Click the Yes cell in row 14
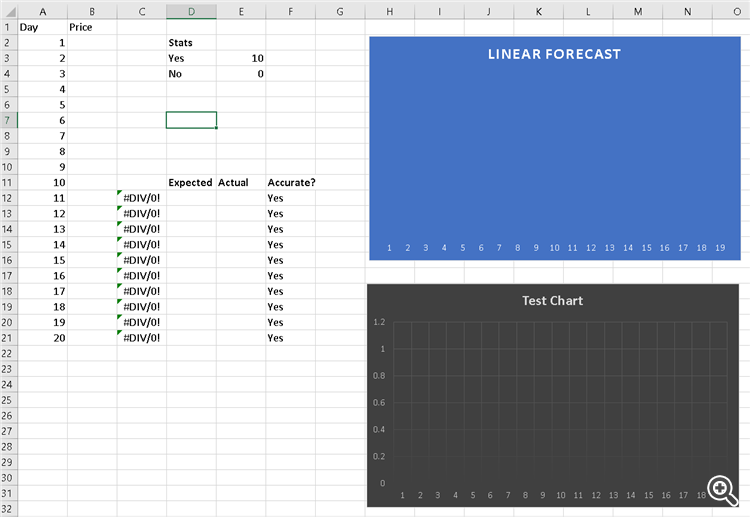 click(291, 229)
